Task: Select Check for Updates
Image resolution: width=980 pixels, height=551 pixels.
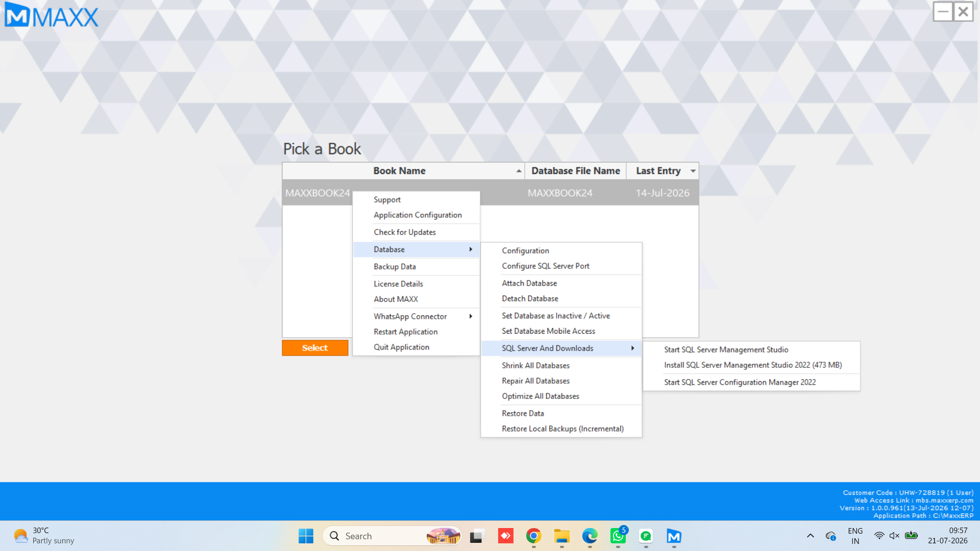Action: click(x=416, y=232)
